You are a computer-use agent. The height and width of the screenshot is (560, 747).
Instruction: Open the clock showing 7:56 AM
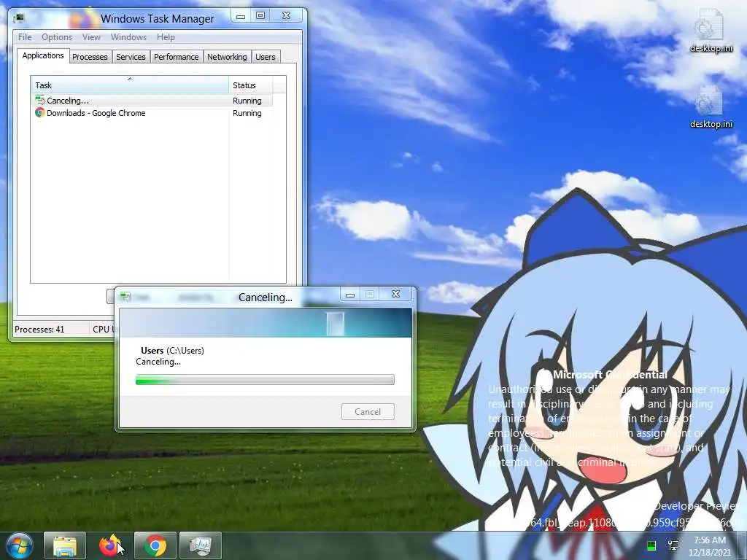pos(710,546)
